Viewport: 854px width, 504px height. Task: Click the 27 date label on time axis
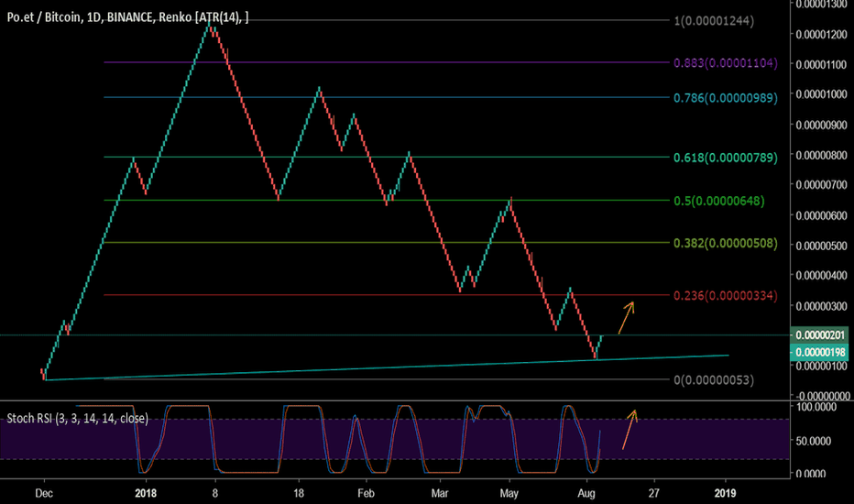[x=653, y=493]
